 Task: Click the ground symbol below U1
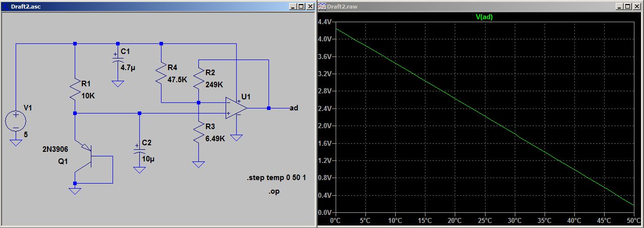[236, 137]
